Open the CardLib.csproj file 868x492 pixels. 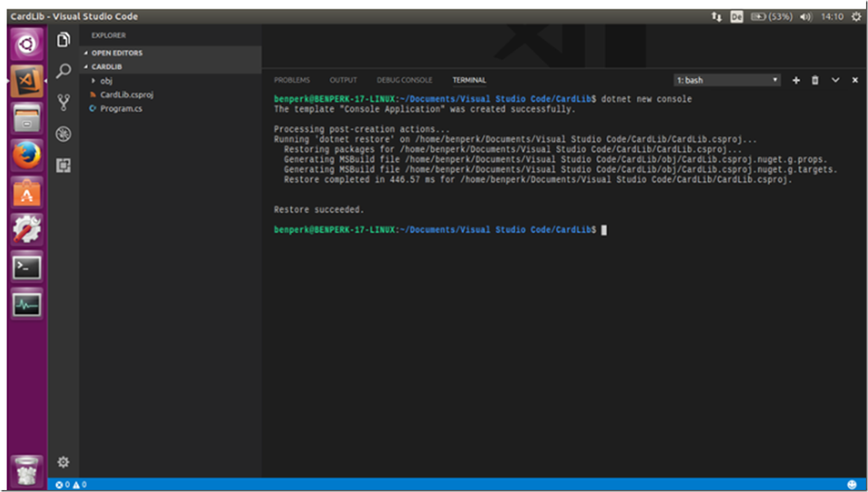point(126,94)
